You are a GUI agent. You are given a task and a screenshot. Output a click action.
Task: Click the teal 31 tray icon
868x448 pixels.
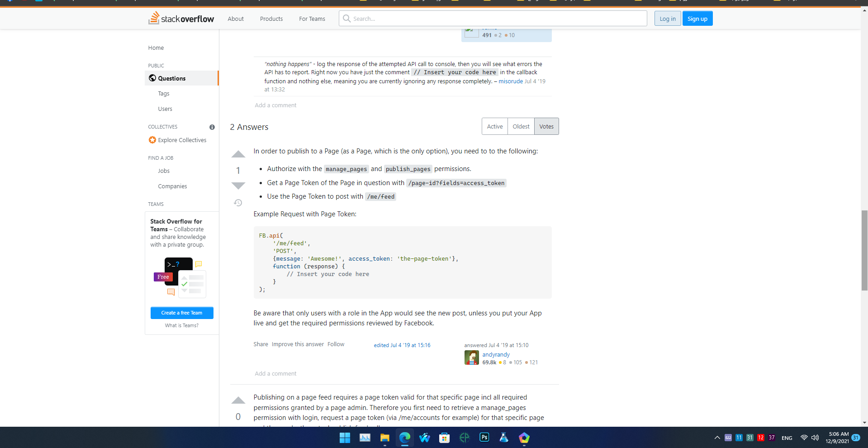tap(750, 438)
